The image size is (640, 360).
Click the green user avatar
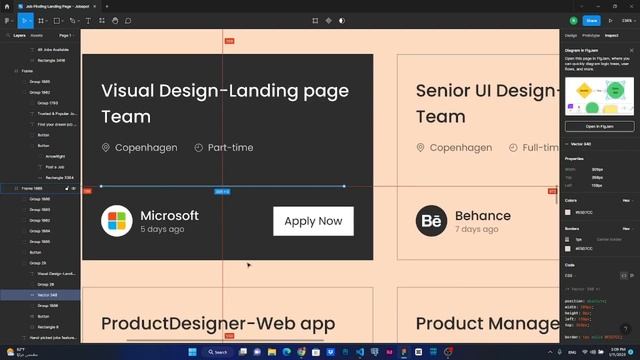point(573,20)
